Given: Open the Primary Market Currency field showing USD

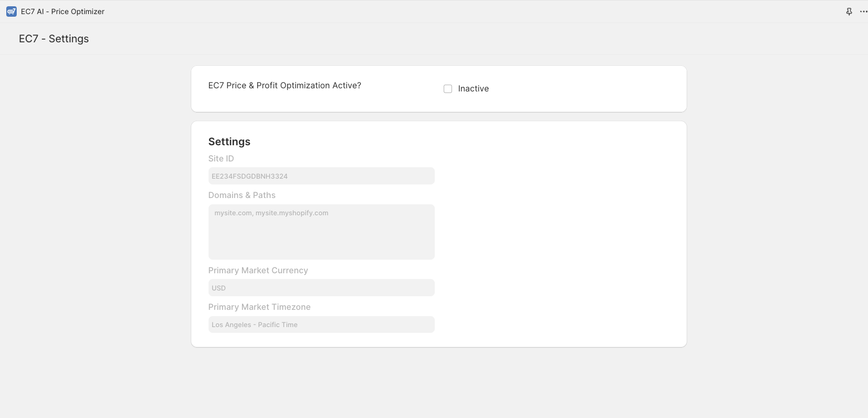Looking at the screenshot, I should (x=321, y=288).
